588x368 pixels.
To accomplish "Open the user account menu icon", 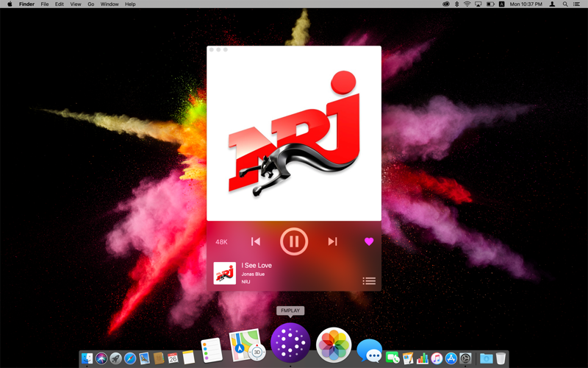I will (553, 4).
